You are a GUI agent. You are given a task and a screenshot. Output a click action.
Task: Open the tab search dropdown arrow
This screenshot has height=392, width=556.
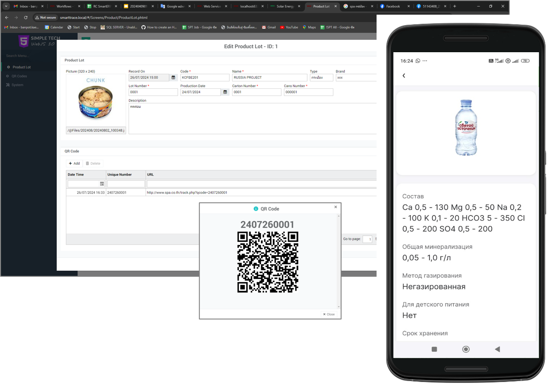[x=6, y=6]
